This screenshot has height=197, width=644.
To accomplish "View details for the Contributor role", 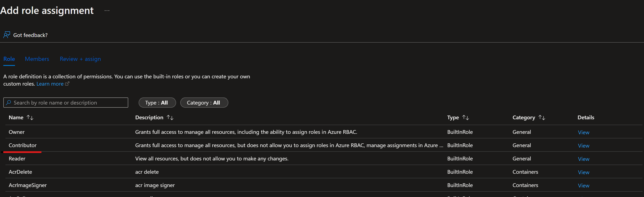I will 583,145.
